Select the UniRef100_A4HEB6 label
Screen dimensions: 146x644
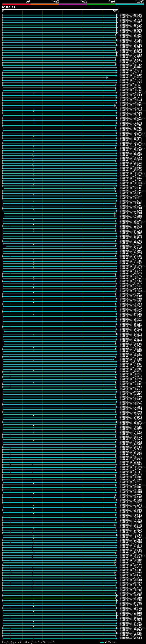[x=131, y=188]
